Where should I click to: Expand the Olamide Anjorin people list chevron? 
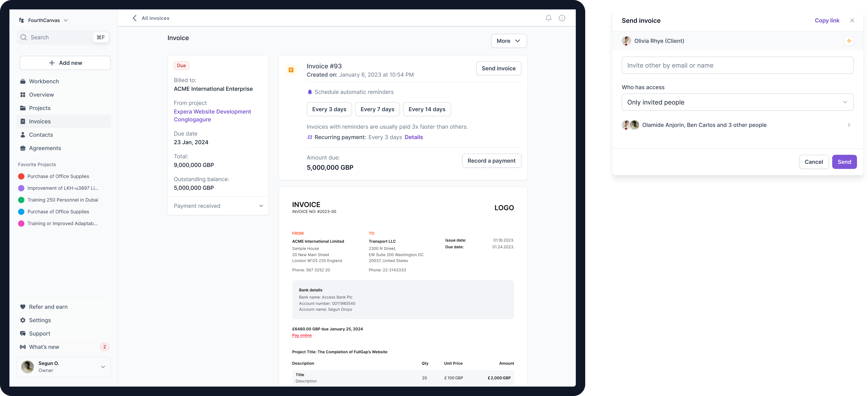[x=849, y=125]
